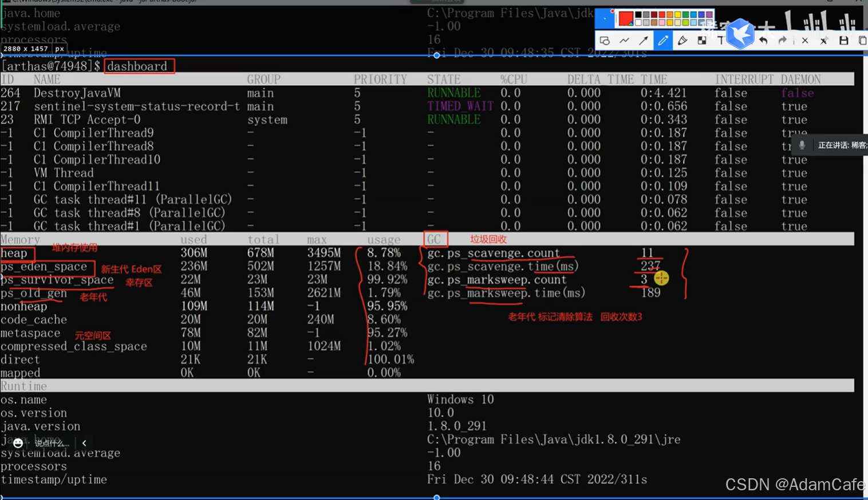Image resolution: width=868 pixels, height=500 pixels.
Task: Click the C1 CompilerThread9 row
Action: (x=427, y=133)
